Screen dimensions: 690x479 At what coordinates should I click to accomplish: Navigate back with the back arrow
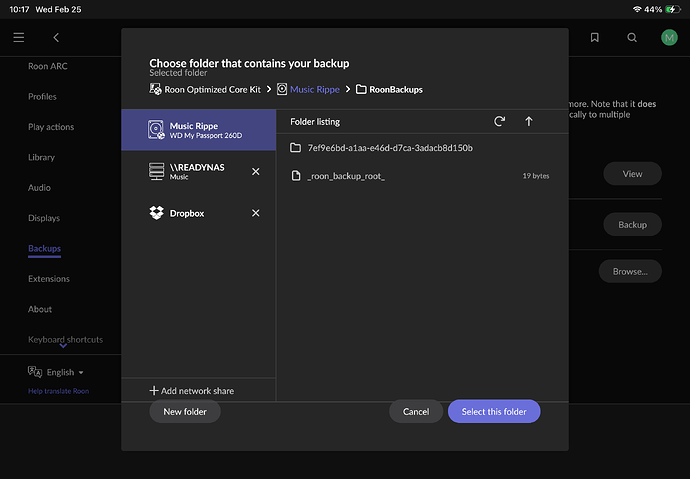point(56,37)
